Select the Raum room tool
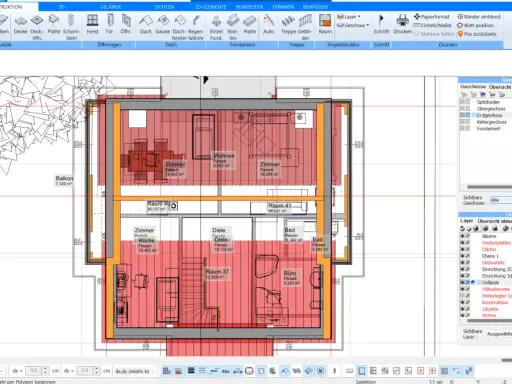The height and width of the screenshot is (384, 512). point(325,25)
